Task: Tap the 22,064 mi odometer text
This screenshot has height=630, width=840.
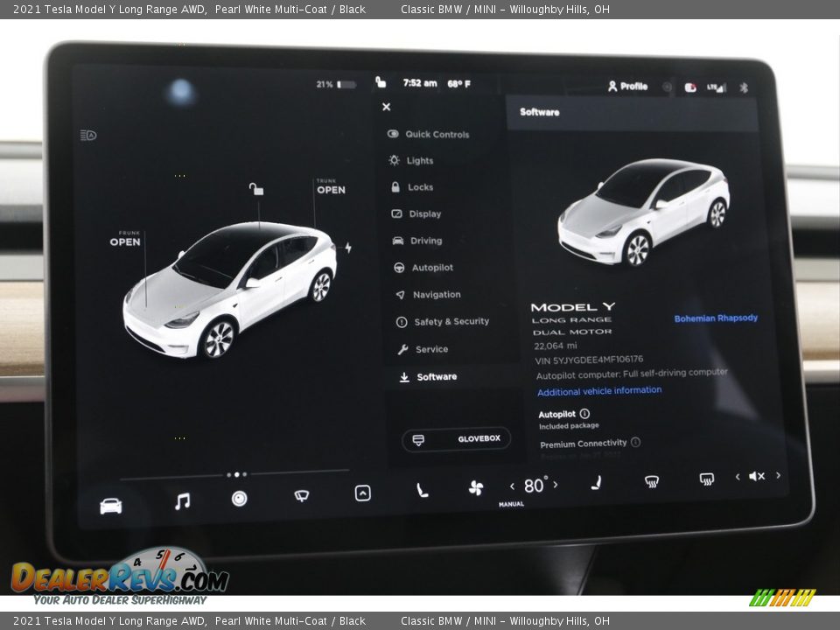Action: pyautogui.click(x=556, y=346)
